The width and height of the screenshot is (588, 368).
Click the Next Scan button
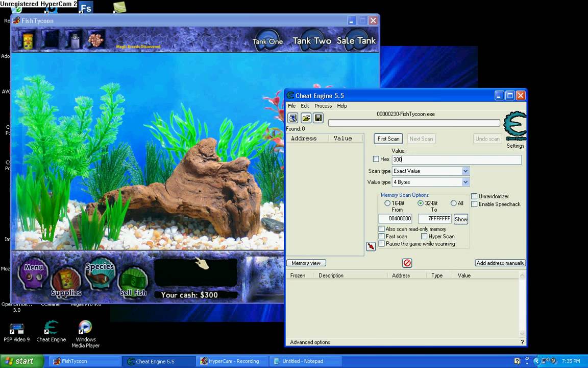tap(421, 139)
